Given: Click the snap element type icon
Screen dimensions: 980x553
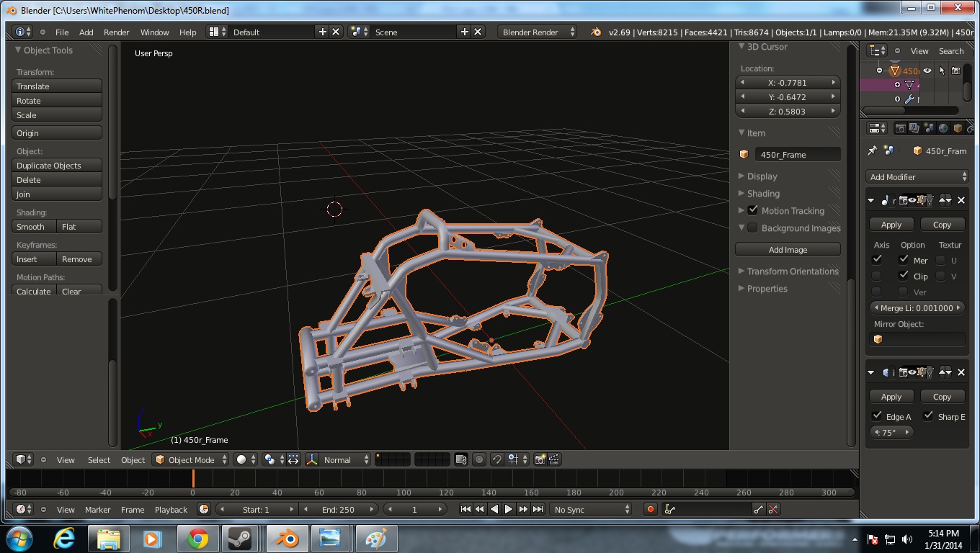Looking at the screenshot, I should coord(517,459).
